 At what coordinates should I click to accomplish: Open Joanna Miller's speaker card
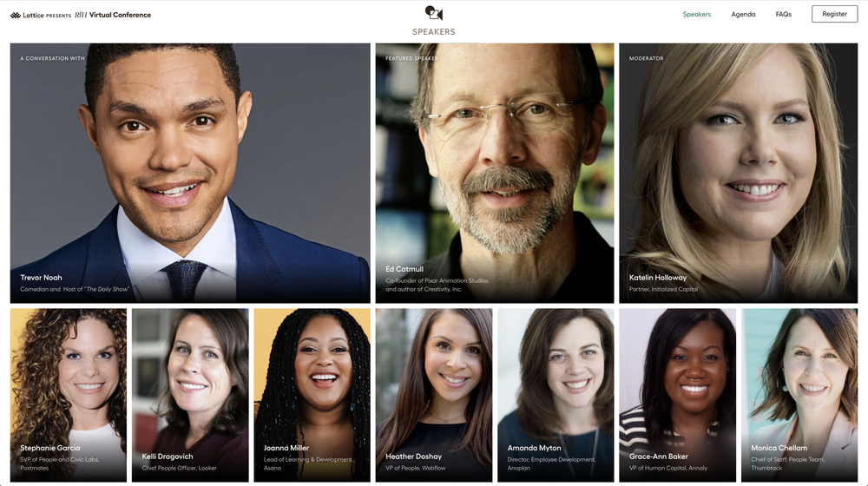point(312,395)
